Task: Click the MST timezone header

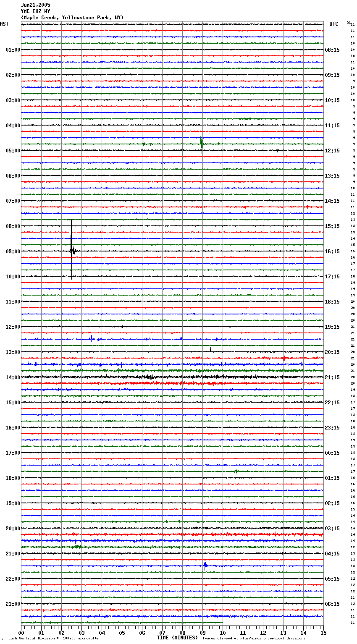Action: pos(4,24)
